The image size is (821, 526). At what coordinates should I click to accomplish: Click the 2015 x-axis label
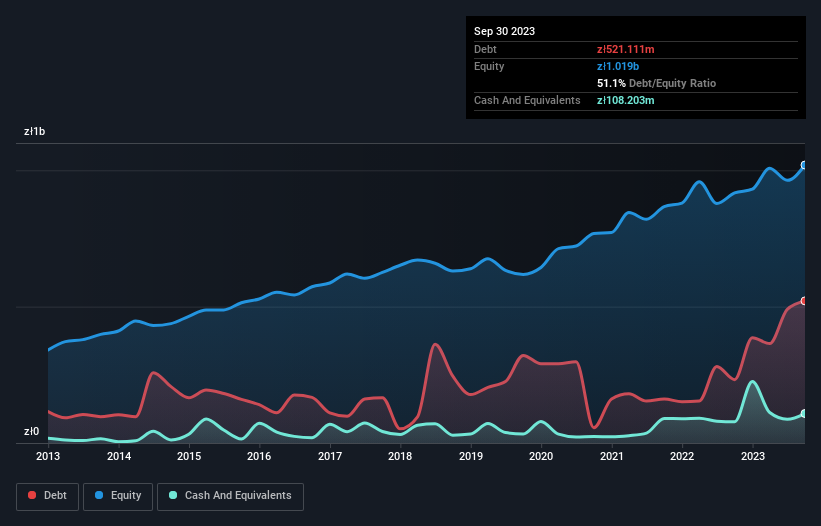click(x=189, y=456)
